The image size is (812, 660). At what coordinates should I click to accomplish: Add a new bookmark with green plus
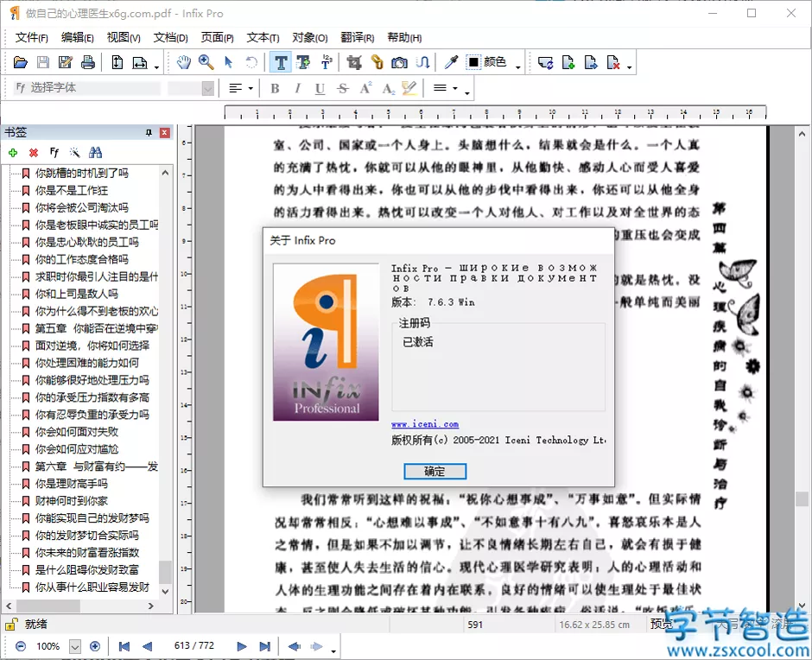13,153
